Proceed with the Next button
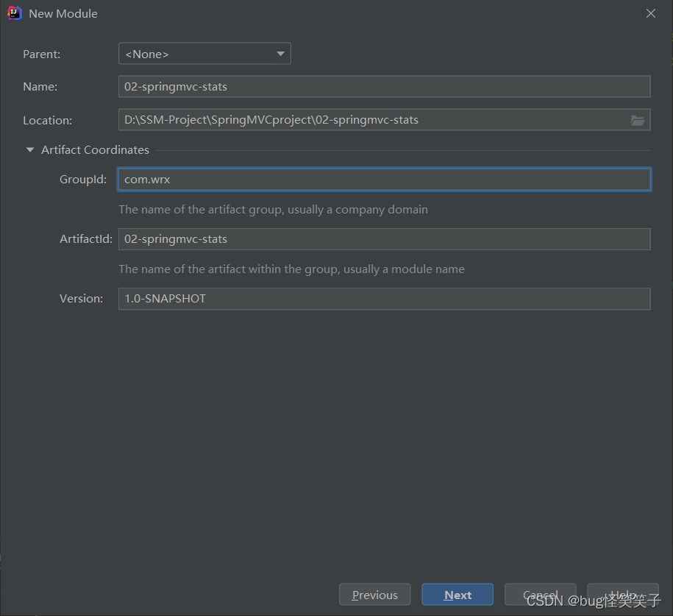This screenshot has height=616, width=673. coord(457,595)
